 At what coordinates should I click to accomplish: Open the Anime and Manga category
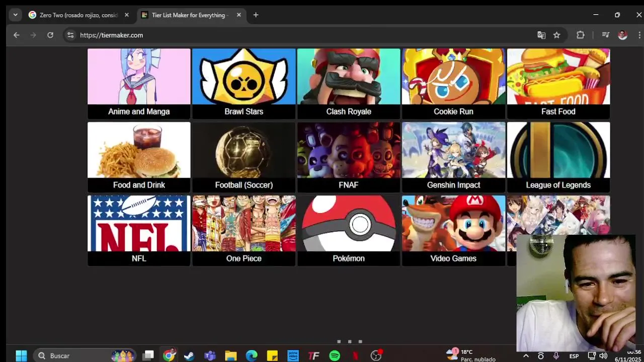pyautogui.click(x=139, y=83)
